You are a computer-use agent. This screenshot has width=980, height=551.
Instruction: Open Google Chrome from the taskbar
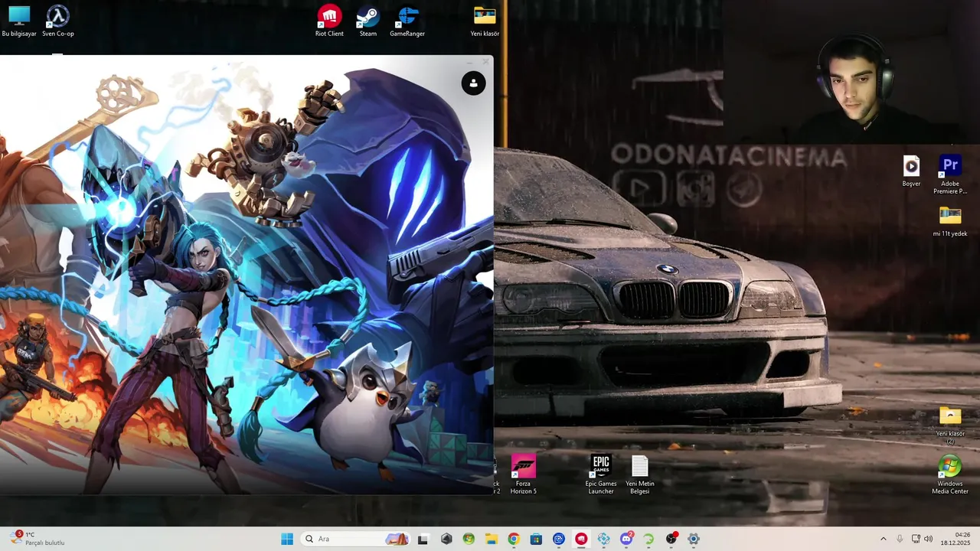pyautogui.click(x=514, y=539)
